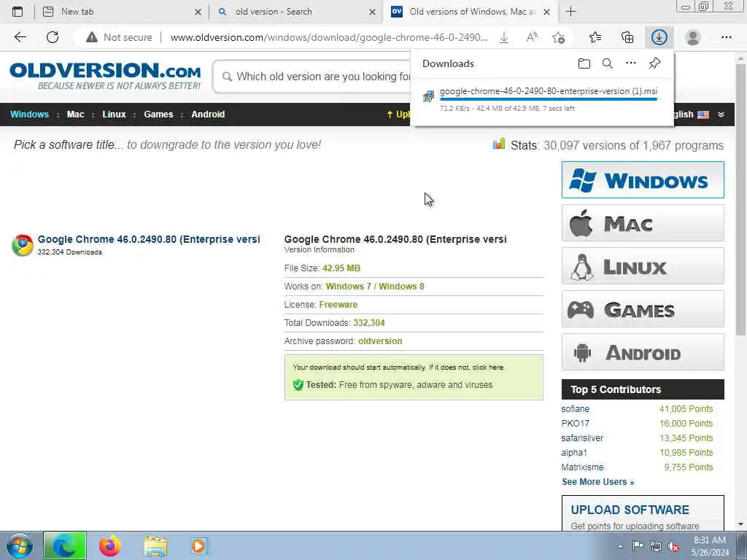Show hidden tray icons arrow
The image size is (747, 560).
tap(620, 547)
